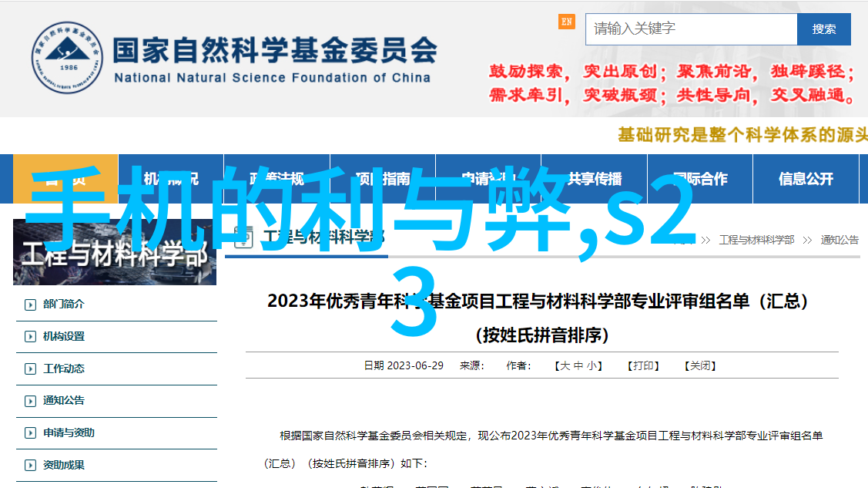The width and height of the screenshot is (868, 488).
Task: Click the arrow icon beside 申请与资助
Action: [x=31, y=433]
